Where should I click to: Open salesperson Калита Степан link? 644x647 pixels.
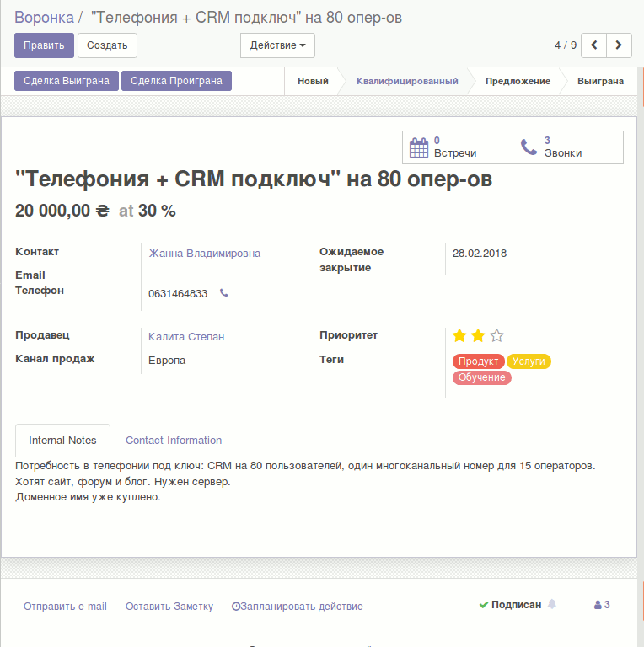(186, 337)
